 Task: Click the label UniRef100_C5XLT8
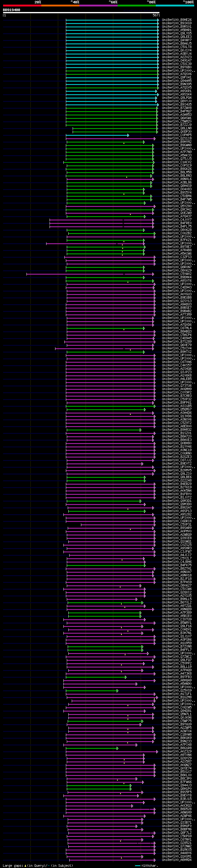[x=177, y=47]
